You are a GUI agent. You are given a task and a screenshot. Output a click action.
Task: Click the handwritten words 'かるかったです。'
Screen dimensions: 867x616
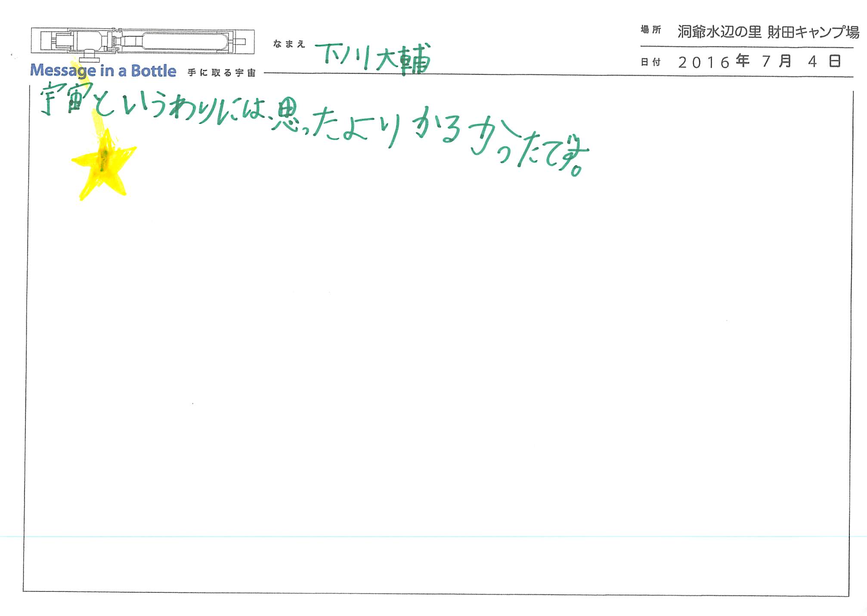coord(500,142)
